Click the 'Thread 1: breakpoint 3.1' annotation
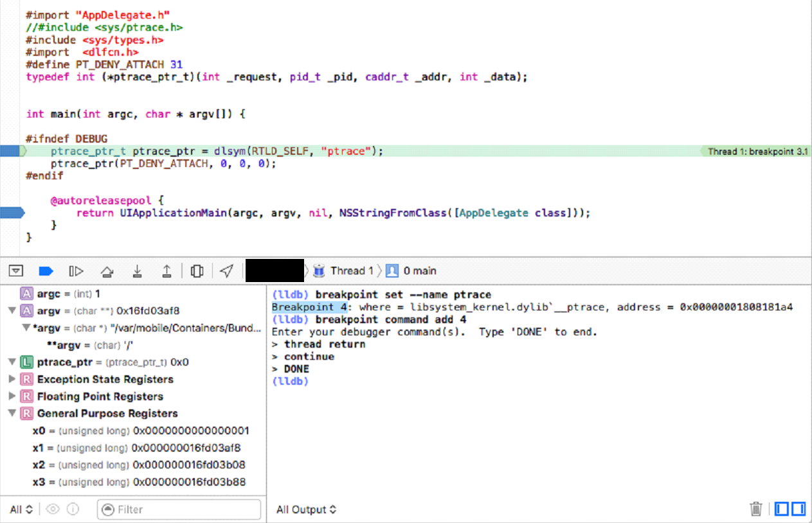Viewport: 812px width, 523px height. coord(757,152)
